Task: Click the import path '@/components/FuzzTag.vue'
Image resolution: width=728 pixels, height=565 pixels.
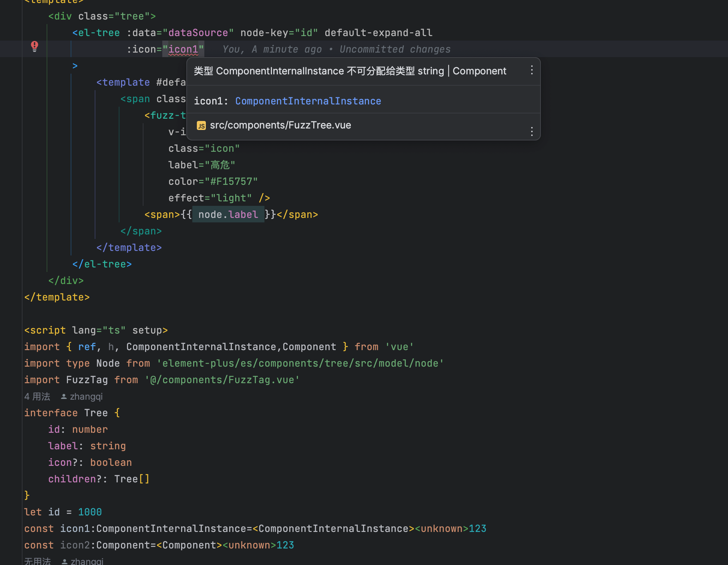Action: coord(222,379)
